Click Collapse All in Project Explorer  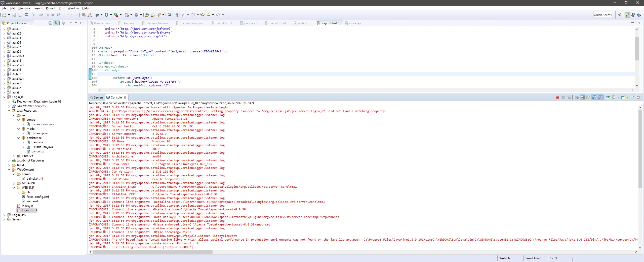click(x=50, y=23)
